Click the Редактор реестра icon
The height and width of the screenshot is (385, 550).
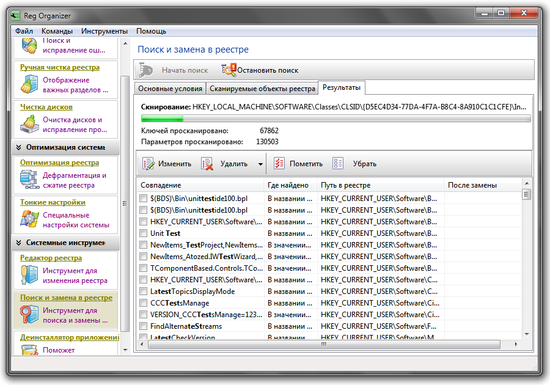pyautogui.click(x=29, y=275)
